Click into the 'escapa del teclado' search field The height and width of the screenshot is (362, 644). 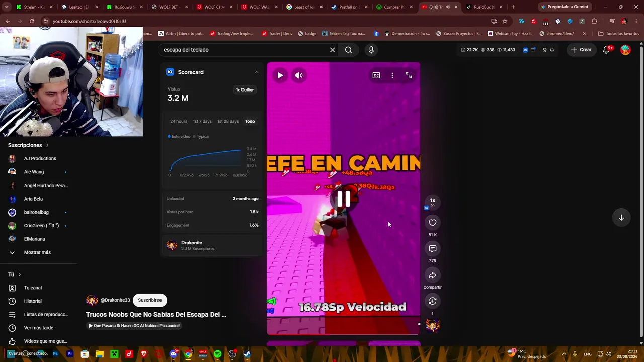244,50
